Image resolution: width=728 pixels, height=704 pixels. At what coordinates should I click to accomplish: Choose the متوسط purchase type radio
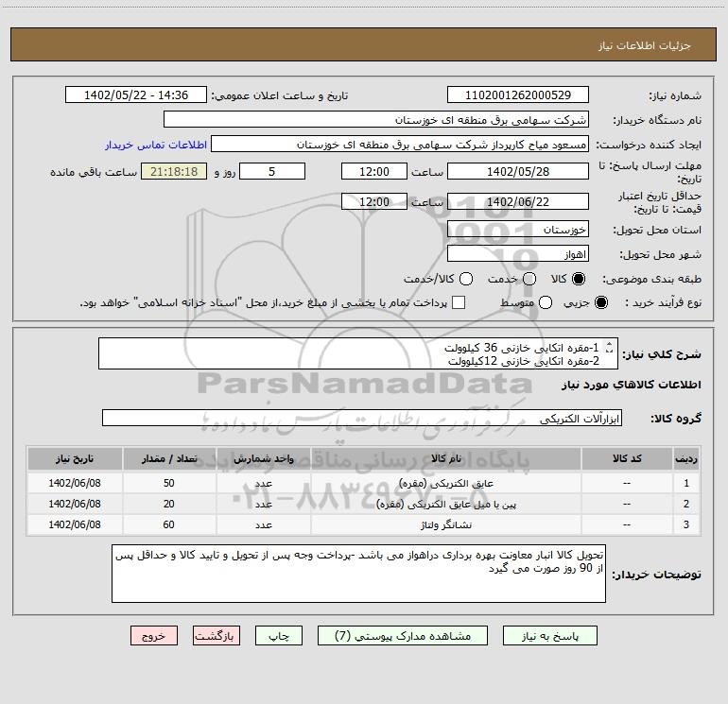pyautogui.click(x=546, y=302)
